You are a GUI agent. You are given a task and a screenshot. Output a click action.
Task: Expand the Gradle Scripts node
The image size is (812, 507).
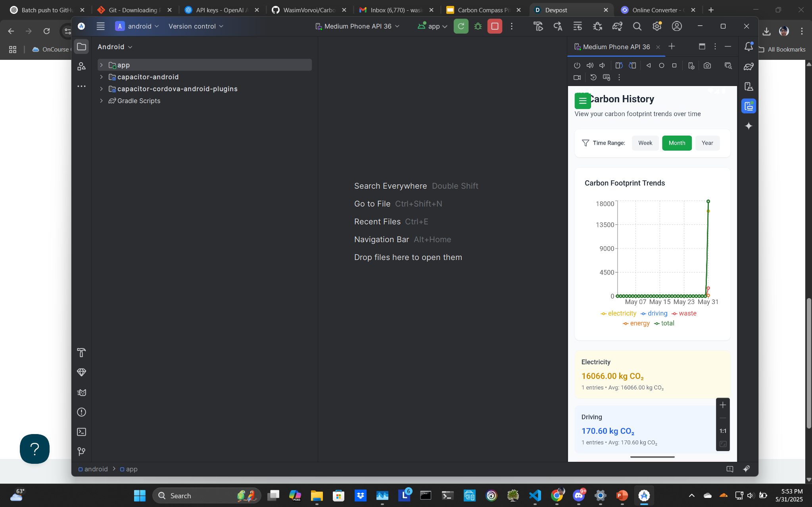click(102, 101)
